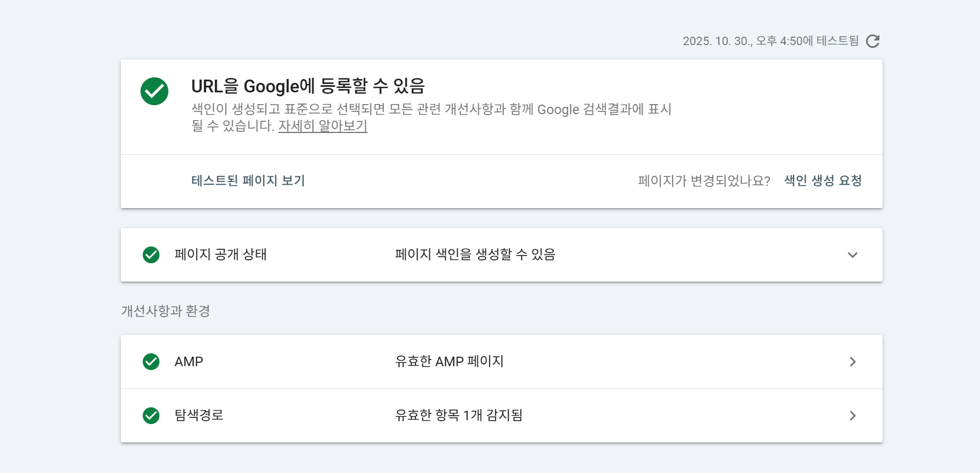Click the 페이지가 변경되었나요? text
This screenshot has height=473, width=980.
pos(704,181)
